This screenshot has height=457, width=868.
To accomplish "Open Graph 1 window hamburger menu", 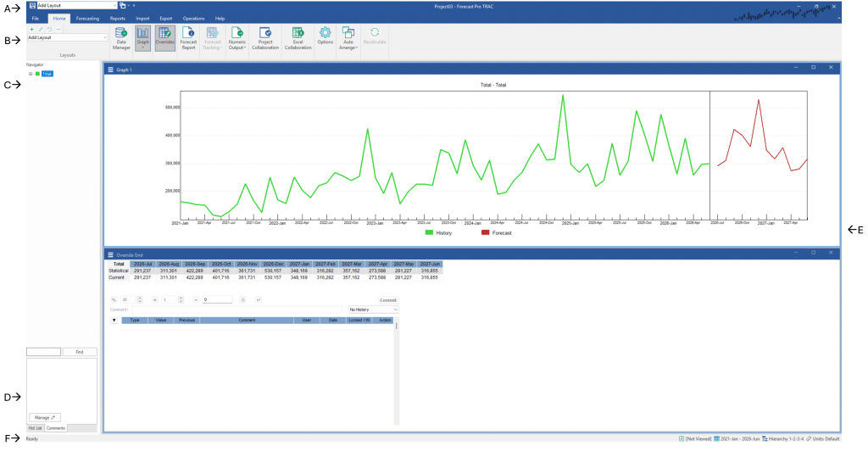I will (110, 70).
